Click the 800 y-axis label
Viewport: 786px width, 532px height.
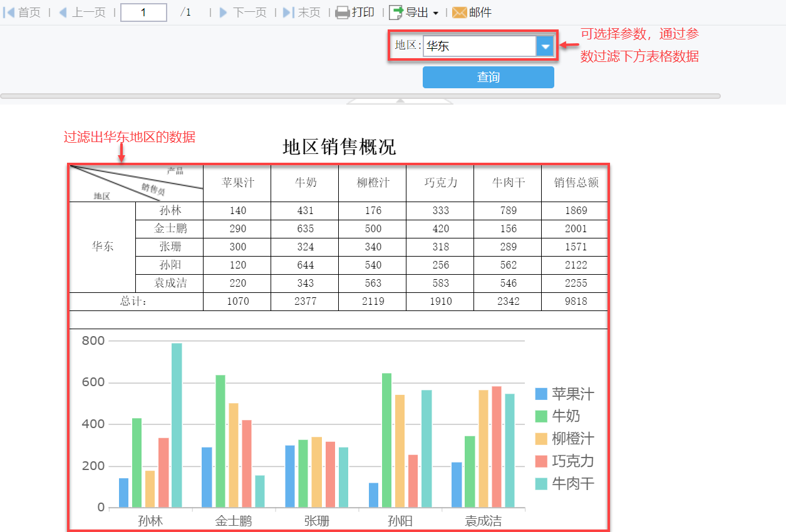[x=93, y=341]
